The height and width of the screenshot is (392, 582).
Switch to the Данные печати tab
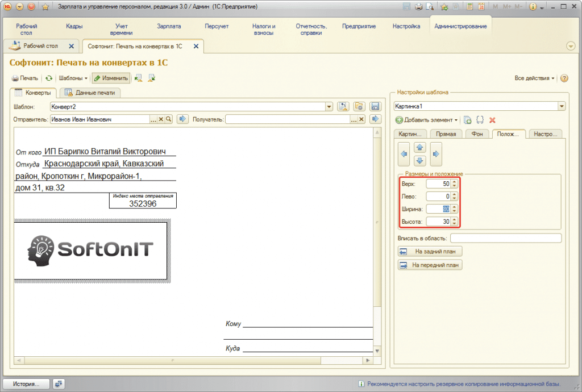tap(90, 93)
